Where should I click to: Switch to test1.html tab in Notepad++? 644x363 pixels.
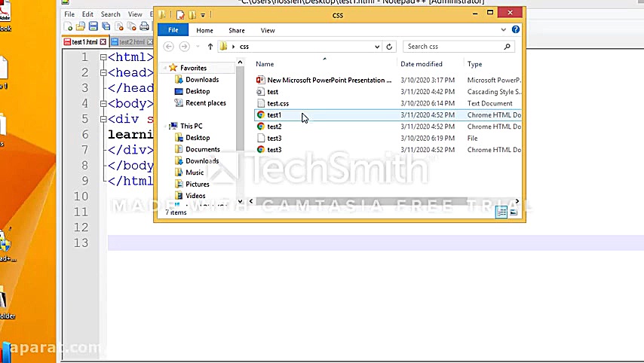coord(84,42)
